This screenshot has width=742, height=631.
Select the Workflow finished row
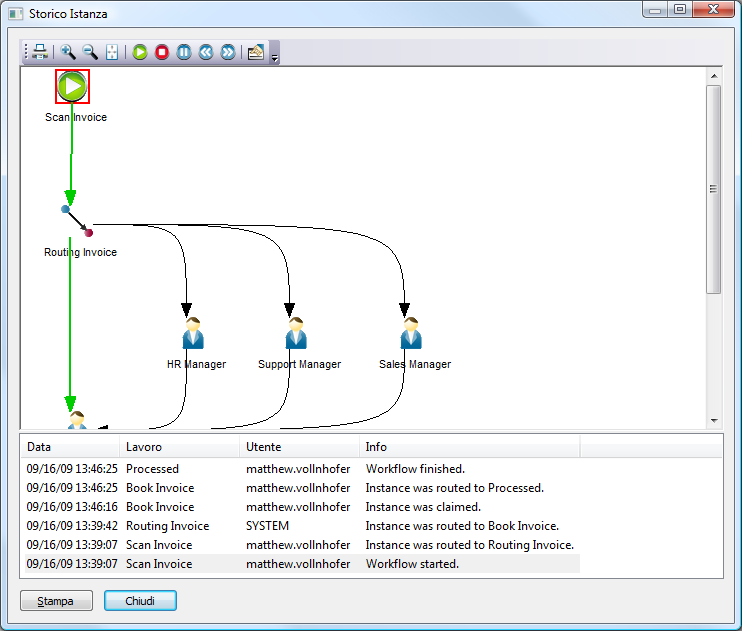pos(302,469)
